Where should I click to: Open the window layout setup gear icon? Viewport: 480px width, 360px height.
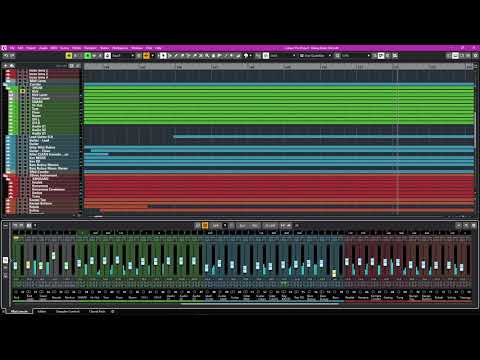[475, 56]
